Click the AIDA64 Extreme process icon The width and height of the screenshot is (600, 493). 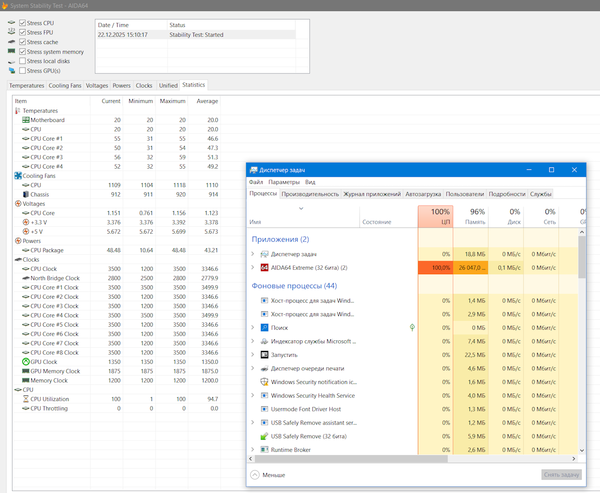[x=264, y=268]
